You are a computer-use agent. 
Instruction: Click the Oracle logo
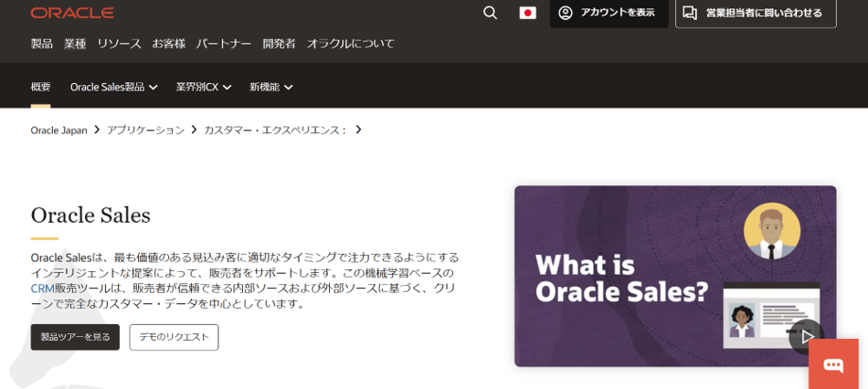point(72,13)
